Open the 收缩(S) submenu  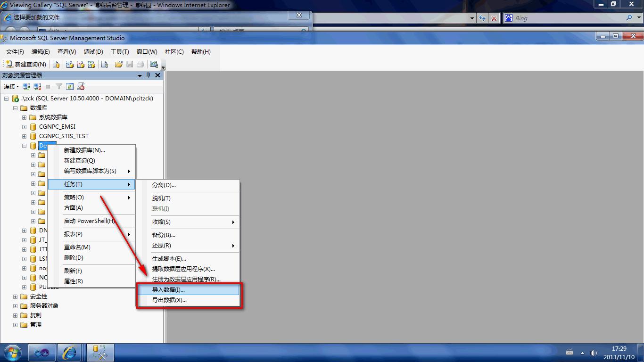(x=188, y=222)
